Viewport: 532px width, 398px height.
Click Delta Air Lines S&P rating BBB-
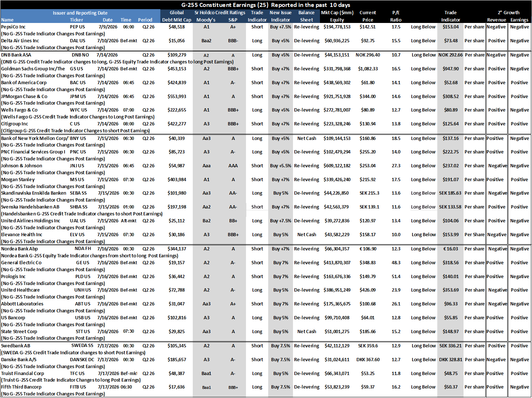233,41
